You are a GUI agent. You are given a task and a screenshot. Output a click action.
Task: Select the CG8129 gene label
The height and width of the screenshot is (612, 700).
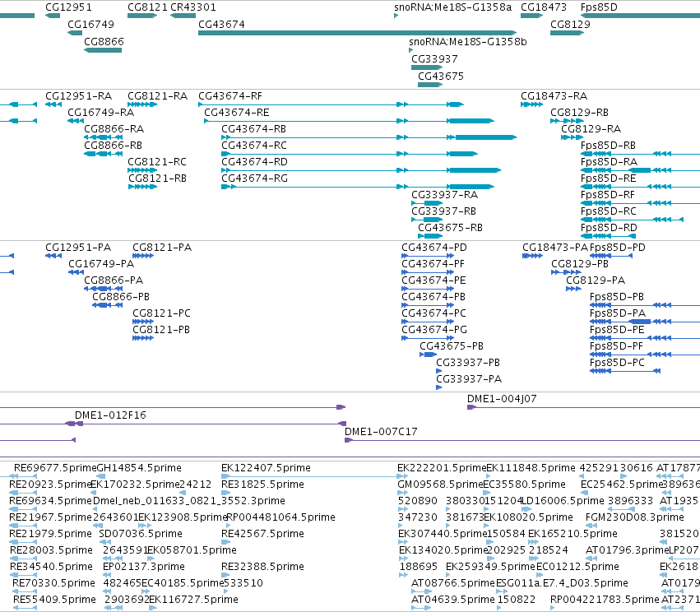click(570, 24)
